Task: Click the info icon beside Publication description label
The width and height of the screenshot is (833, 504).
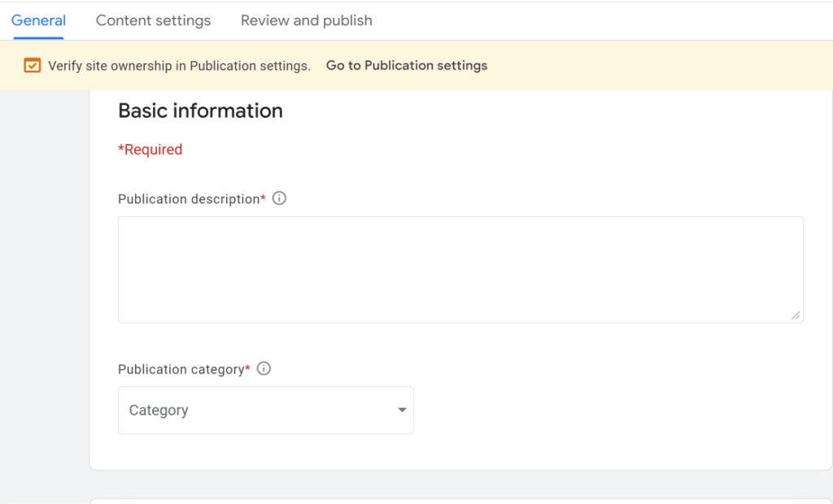Action: [279, 198]
